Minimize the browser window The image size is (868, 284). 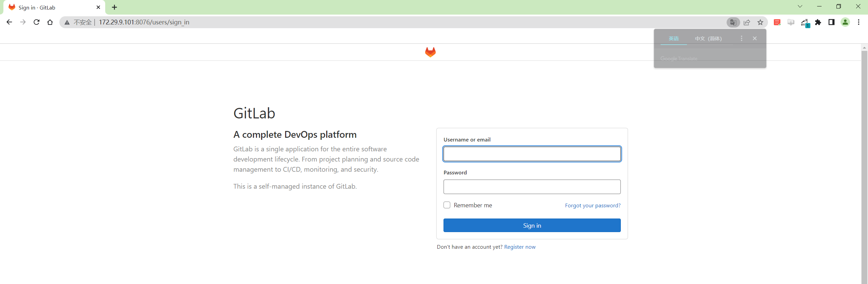(x=819, y=6)
